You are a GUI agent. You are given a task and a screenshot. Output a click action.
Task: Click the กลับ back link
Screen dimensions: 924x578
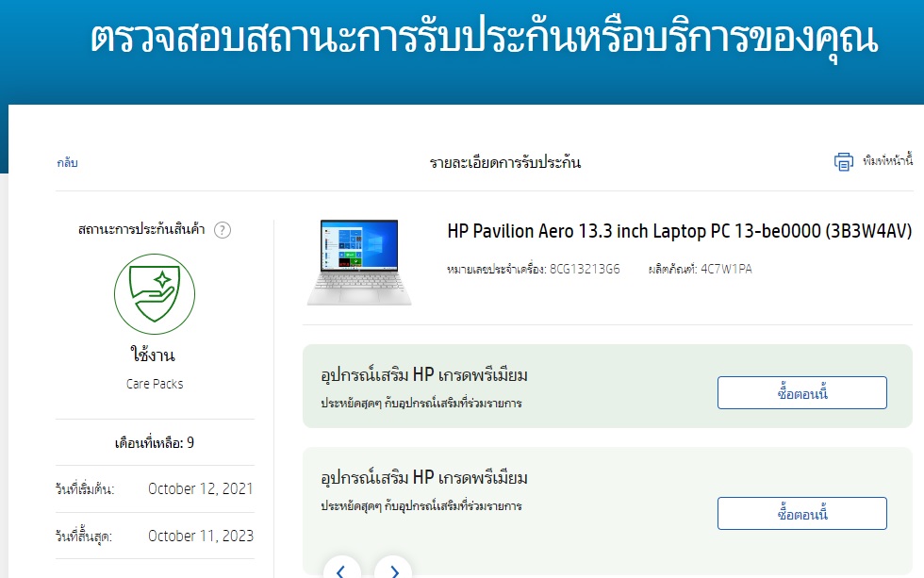pos(67,162)
